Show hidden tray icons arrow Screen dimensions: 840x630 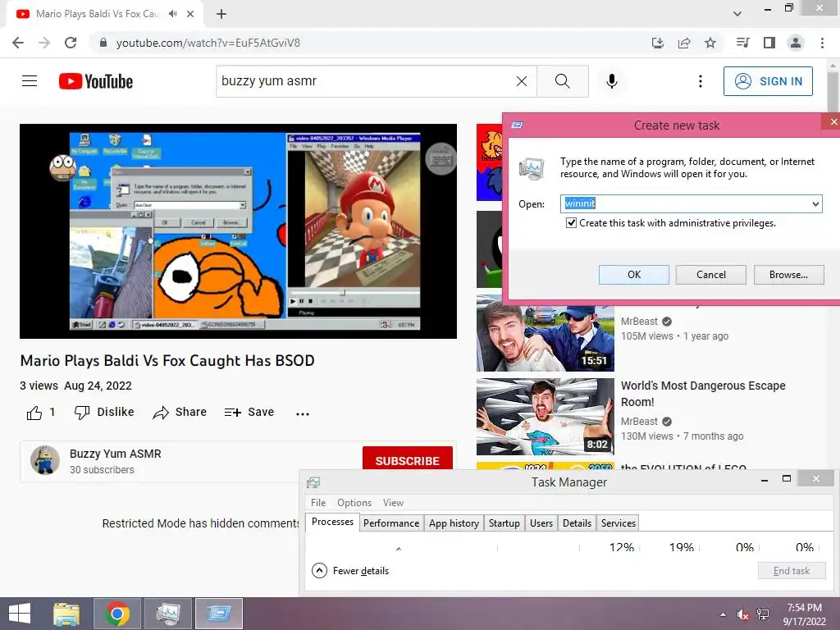point(724,614)
